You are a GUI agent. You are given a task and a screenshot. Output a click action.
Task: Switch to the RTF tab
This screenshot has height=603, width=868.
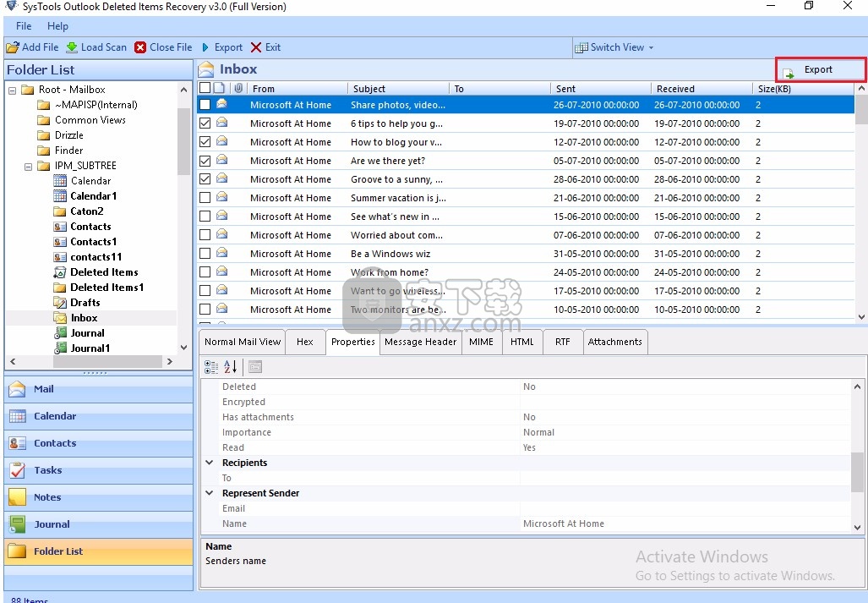pyautogui.click(x=562, y=343)
